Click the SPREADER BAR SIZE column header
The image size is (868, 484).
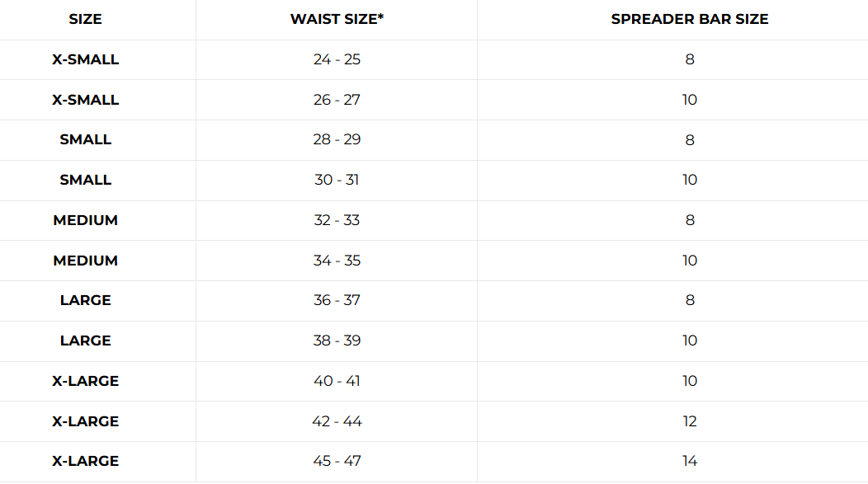[689, 19]
